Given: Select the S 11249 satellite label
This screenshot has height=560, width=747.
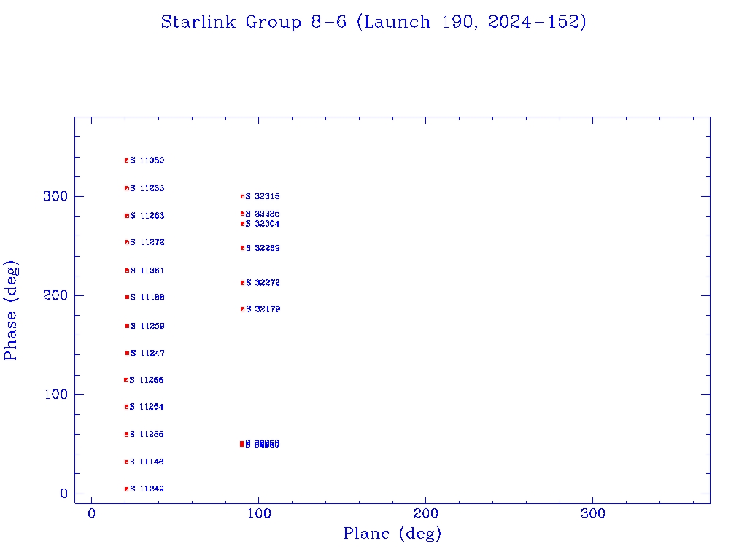Looking at the screenshot, I should tap(147, 489).
